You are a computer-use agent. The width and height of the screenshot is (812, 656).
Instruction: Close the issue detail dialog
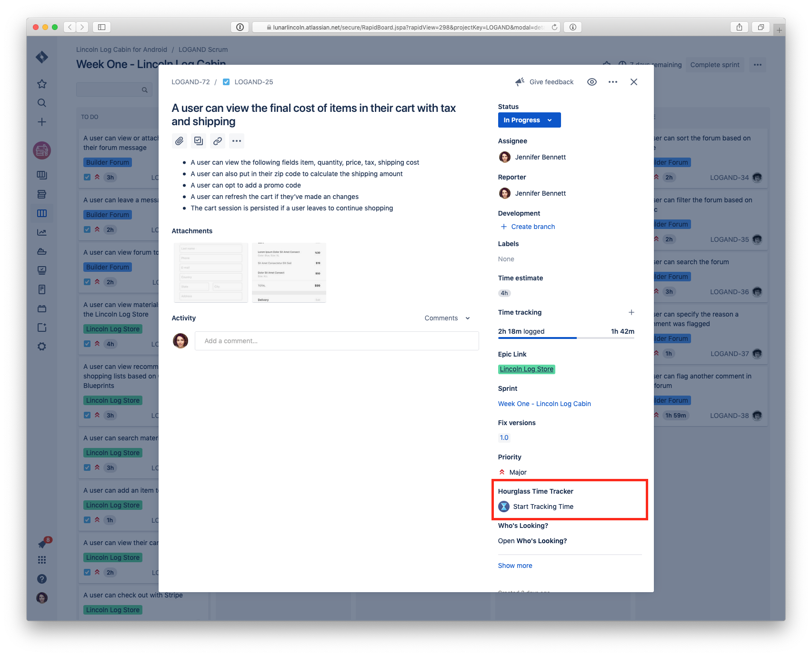(634, 82)
